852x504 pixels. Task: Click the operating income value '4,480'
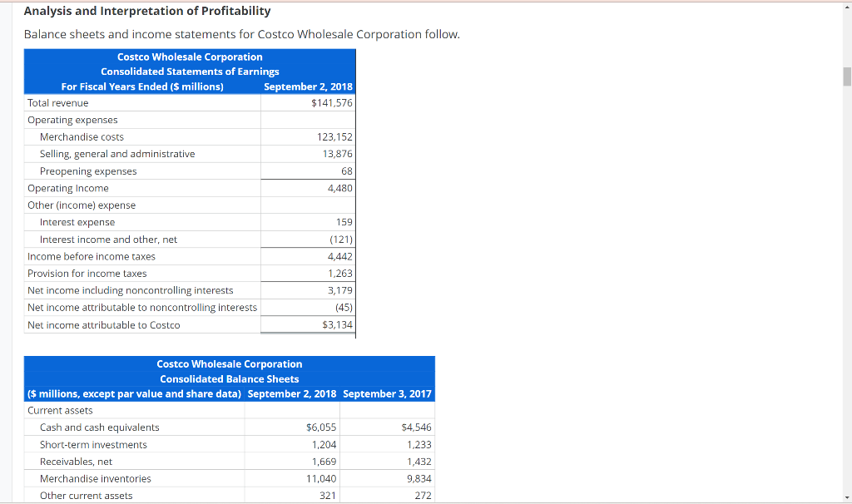340,188
